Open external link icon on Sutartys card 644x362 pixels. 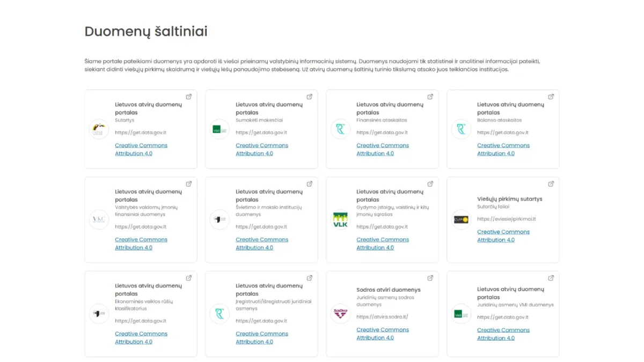189,97
